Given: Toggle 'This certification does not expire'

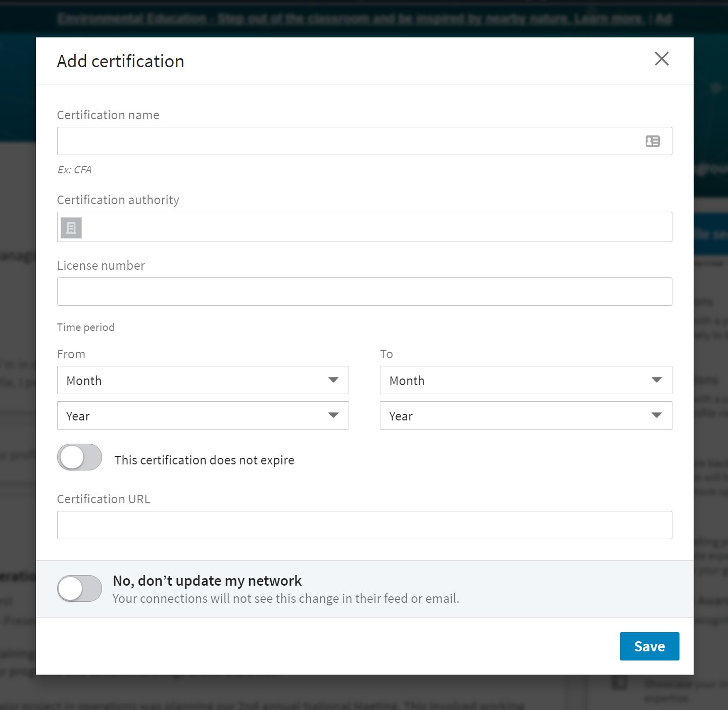Looking at the screenshot, I should (x=79, y=457).
